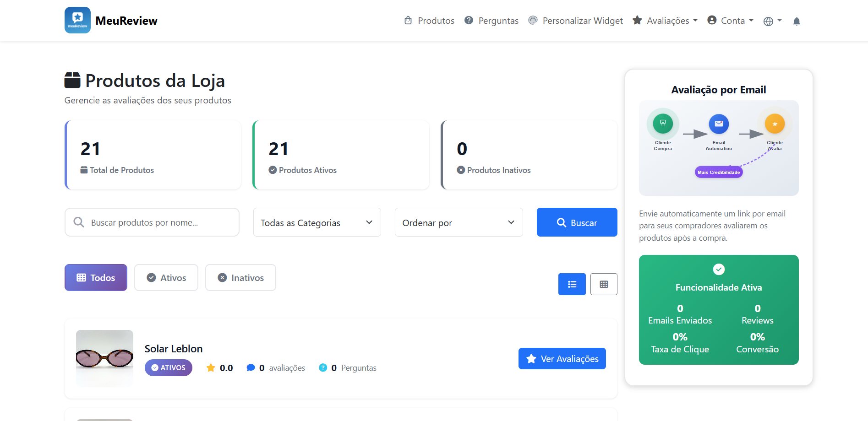Click the language globe icon
The image size is (868, 421).
769,20
